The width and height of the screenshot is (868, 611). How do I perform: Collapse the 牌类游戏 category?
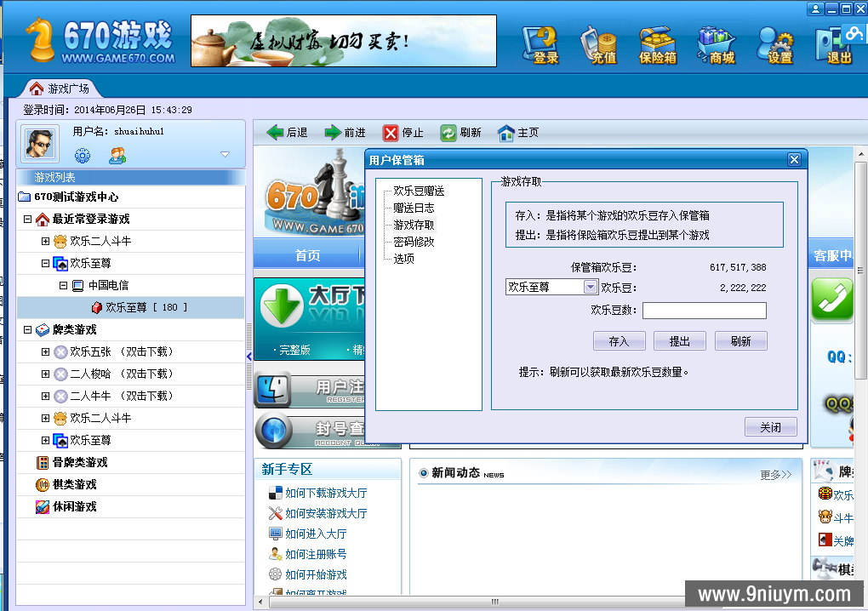(28, 330)
